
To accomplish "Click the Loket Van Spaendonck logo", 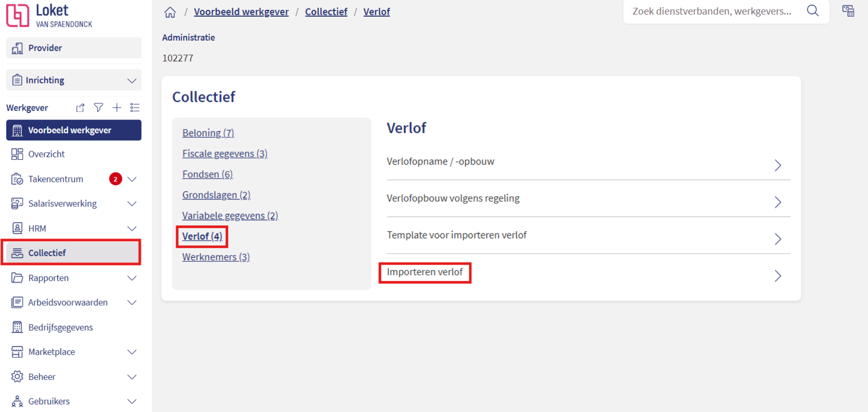I will [49, 15].
